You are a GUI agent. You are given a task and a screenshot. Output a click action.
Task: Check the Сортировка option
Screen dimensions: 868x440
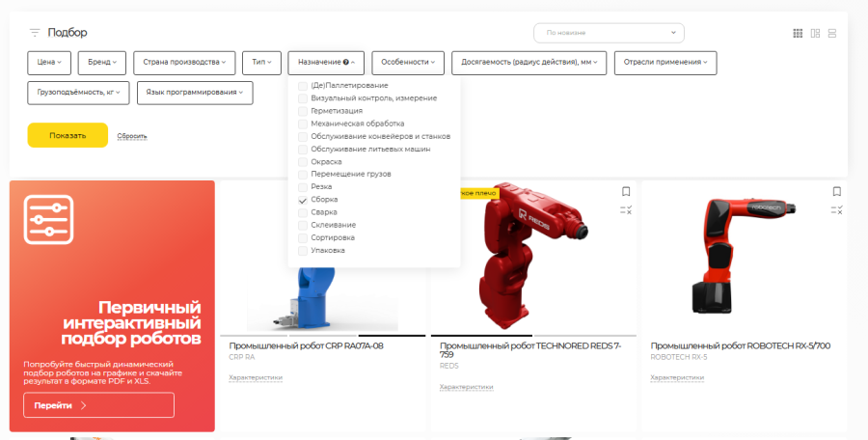click(x=303, y=238)
